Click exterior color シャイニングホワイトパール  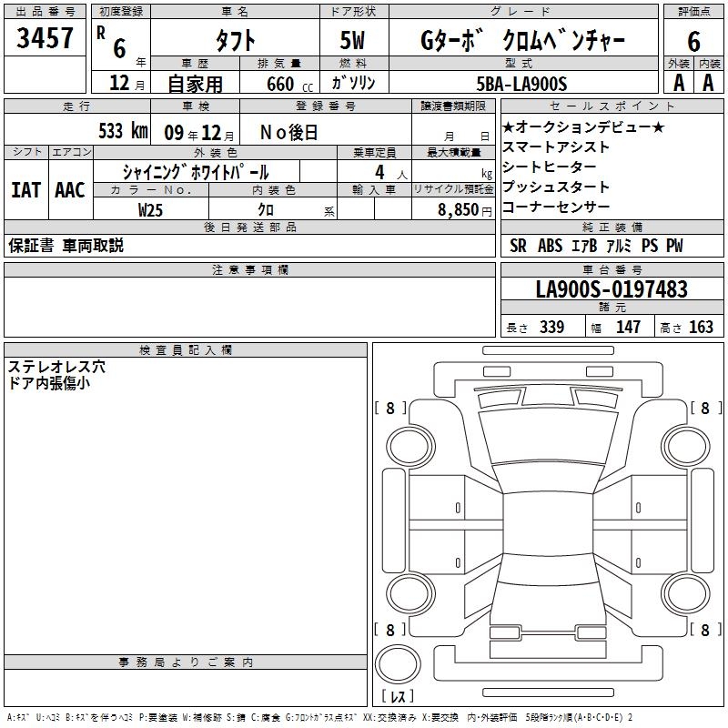coord(196,172)
